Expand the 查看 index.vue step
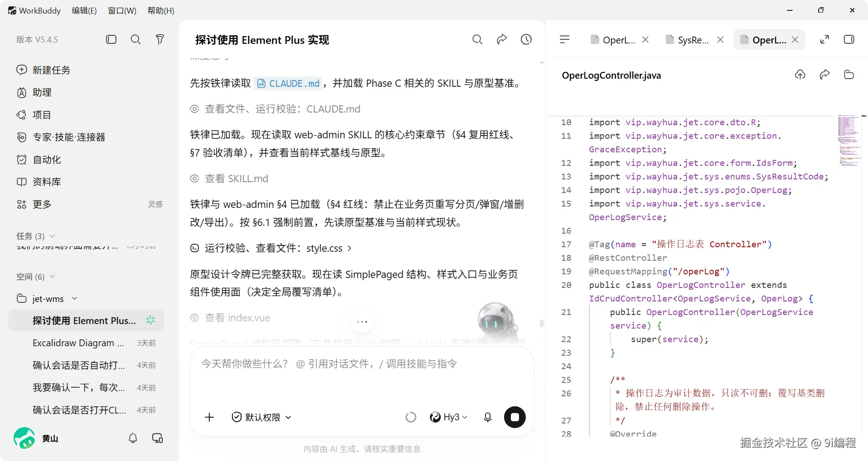 tap(230, 318)
